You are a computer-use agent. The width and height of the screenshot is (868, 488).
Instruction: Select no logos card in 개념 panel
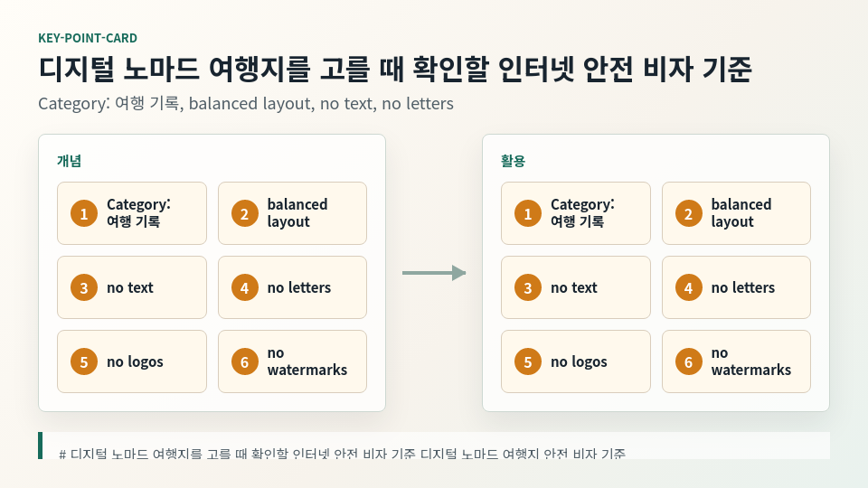click(132, 361)
